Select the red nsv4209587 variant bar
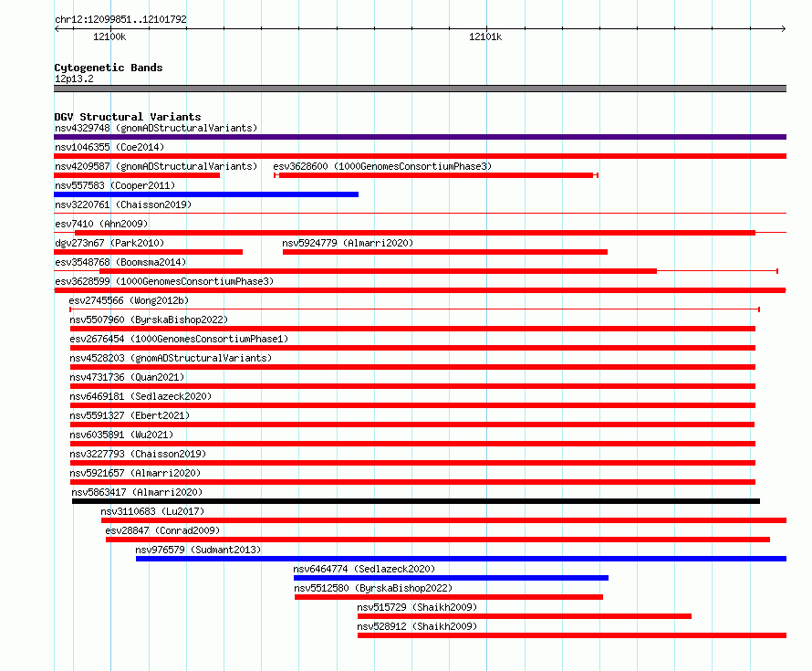This screenshot has width=812, height=671. coord(137,175)
